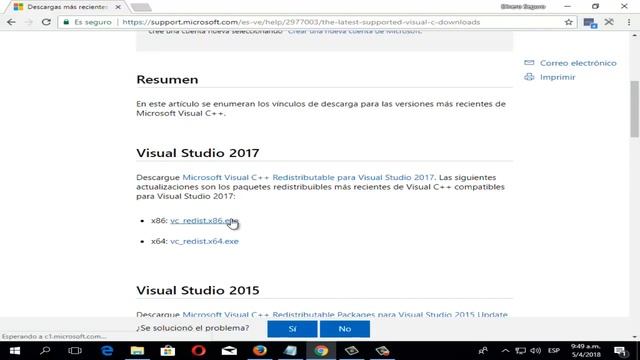Close the Descargas más recientes tab
Image resolution: width=640 pixels, height=360 pixels.
click(x=118, y=7)
